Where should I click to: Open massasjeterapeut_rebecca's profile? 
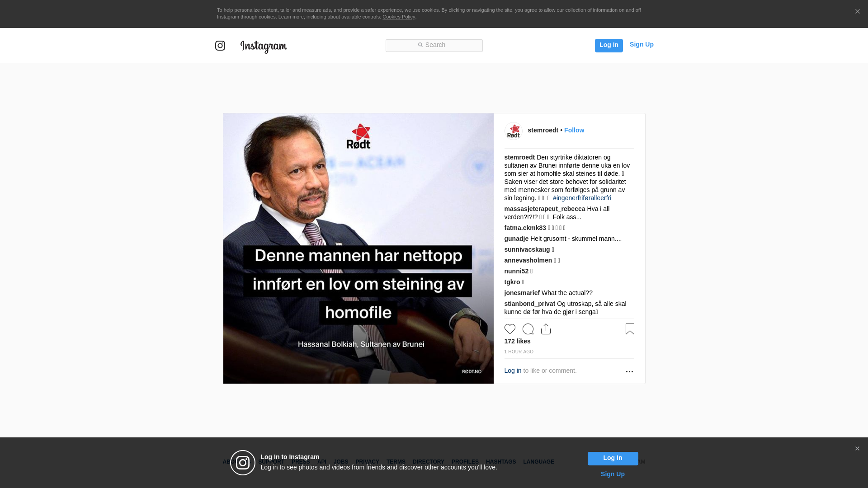click(545, 209)
